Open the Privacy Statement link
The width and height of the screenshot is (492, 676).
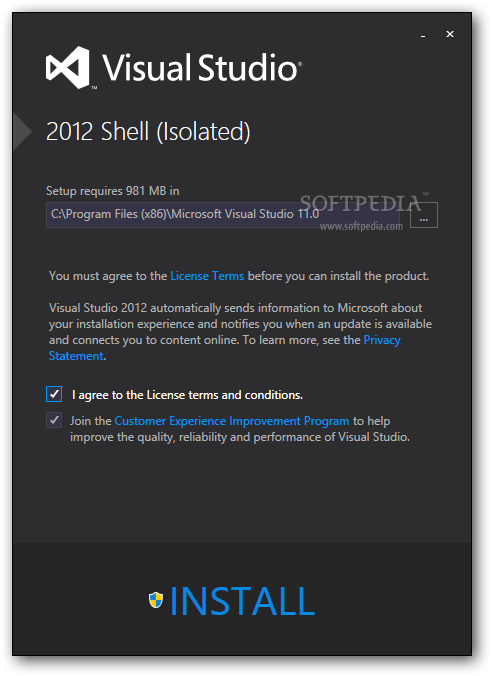coord(224,348)
